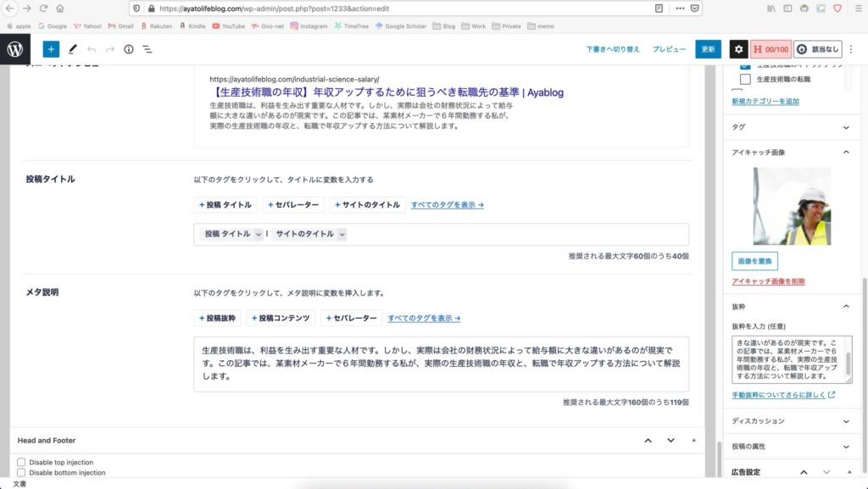
Task: Remove image via アイキャッチ画像を削除
Action: tap(768, 281)
